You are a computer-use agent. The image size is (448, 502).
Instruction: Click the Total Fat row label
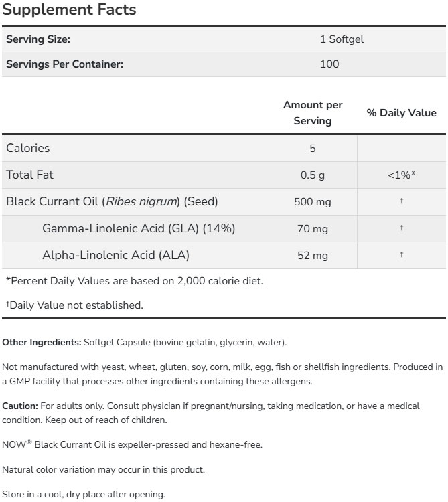coord(29,175)
